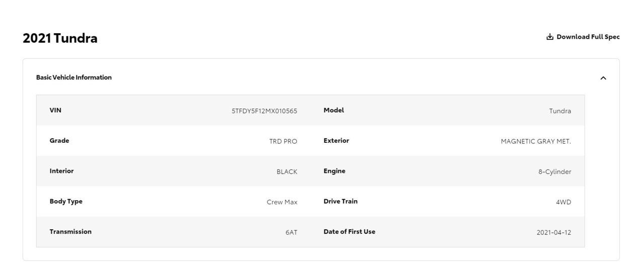Select the TRD PRO grade value
Image resolution: width=644 pixels, height=265 pixels.
283,141
